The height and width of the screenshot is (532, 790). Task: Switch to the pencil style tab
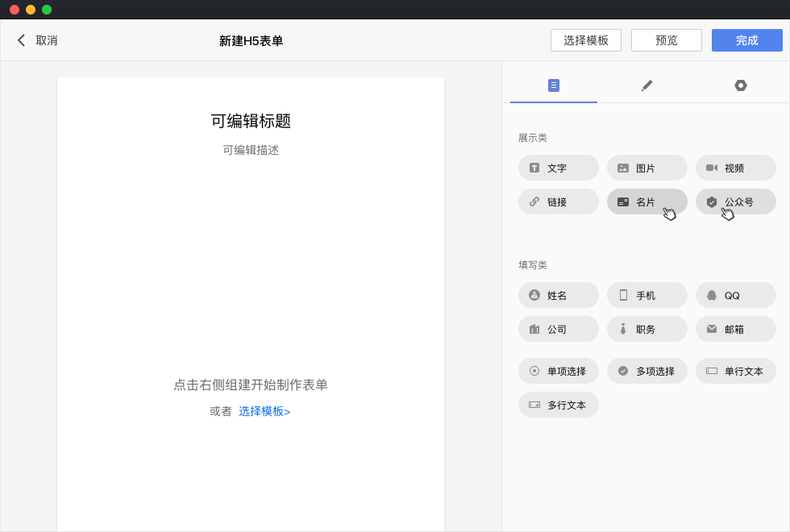[x=647, y=85]
